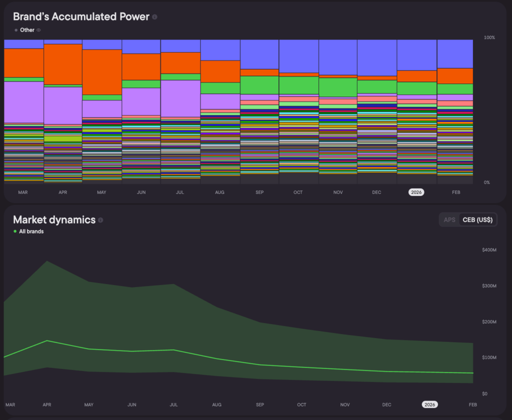
Task: Click the blue top segment of NOV bar
Action: coord(337,57)
